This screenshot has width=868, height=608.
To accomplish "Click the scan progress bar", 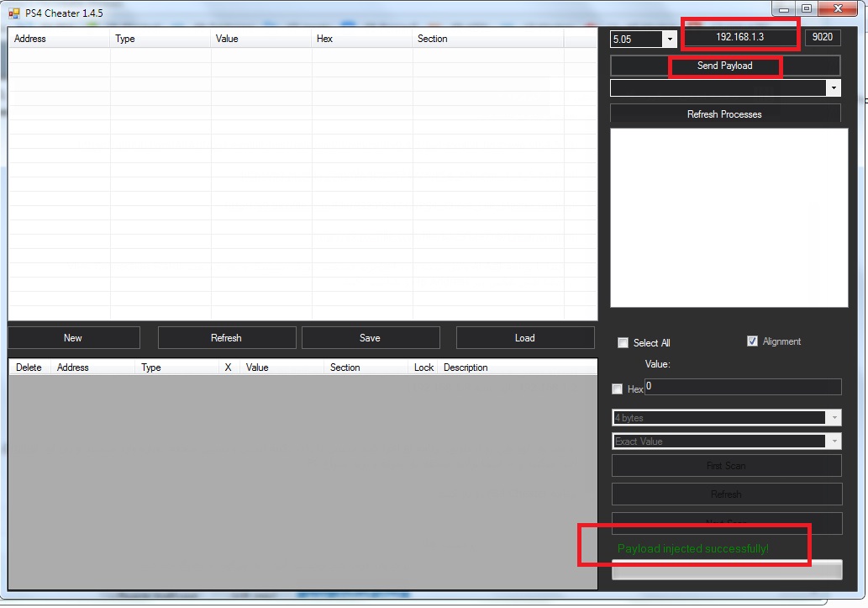I will pos(726,570).
